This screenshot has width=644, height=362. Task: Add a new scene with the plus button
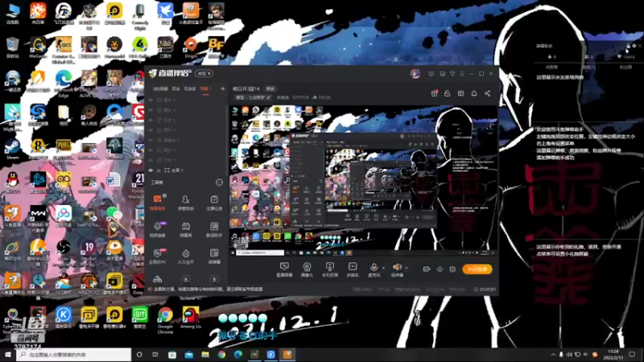click(x=223, y=88)
